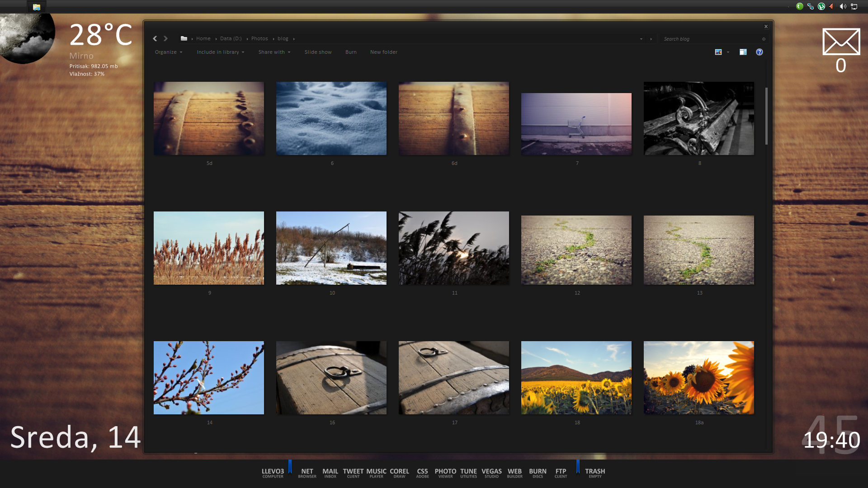Open the network tray icon
This screenshot has width=868, height=488.
click(x=854, y=6)
